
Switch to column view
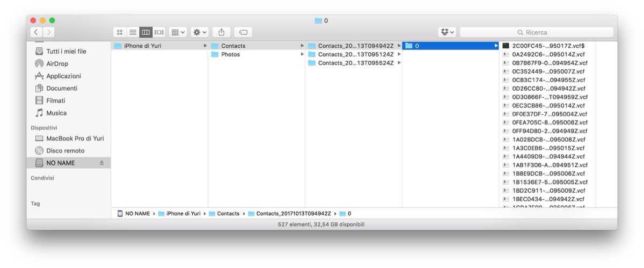(145, 32)
